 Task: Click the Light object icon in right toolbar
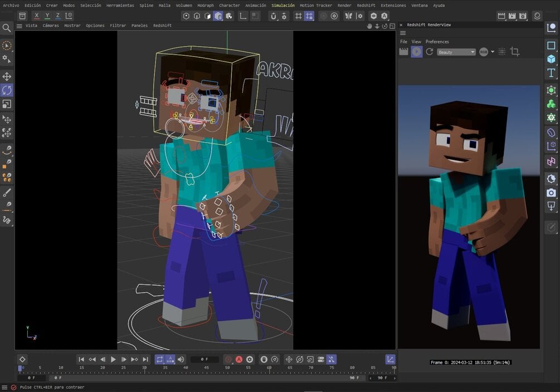(x=551, y=179)
